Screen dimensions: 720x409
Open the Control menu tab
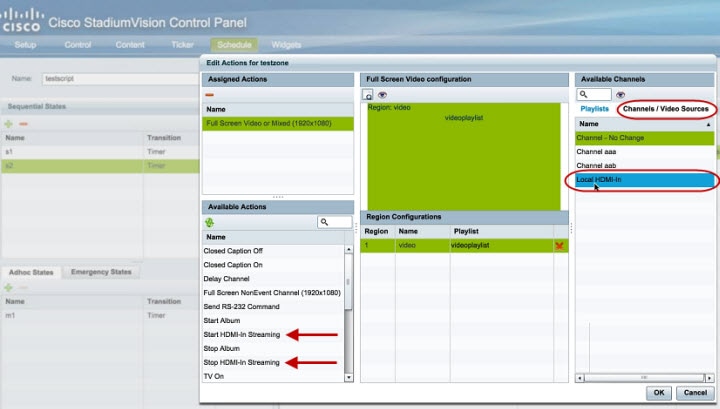(x=78, y=45)
